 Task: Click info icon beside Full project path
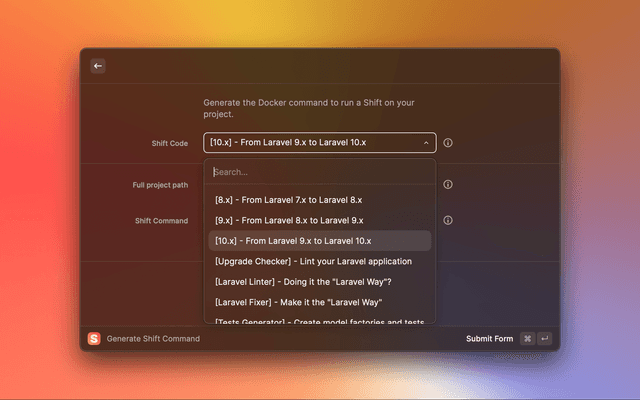coord(448,184)
